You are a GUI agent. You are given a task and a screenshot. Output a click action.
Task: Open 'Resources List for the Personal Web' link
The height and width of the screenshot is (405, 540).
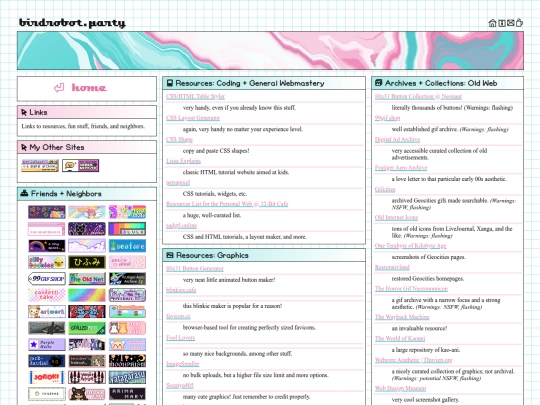pos(227,204)
